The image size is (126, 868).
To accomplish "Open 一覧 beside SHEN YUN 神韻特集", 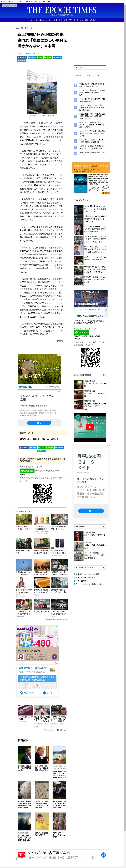I will tap(104, 375).
